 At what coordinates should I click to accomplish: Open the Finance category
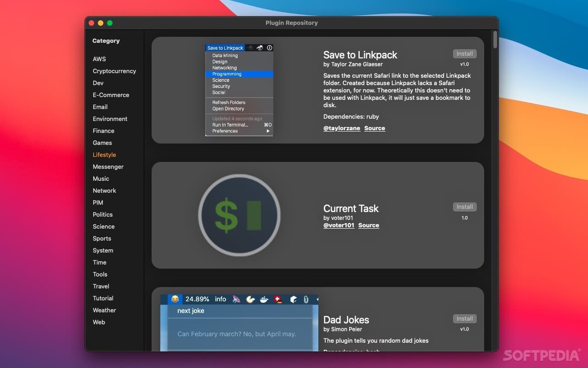(x=103, y=131)
